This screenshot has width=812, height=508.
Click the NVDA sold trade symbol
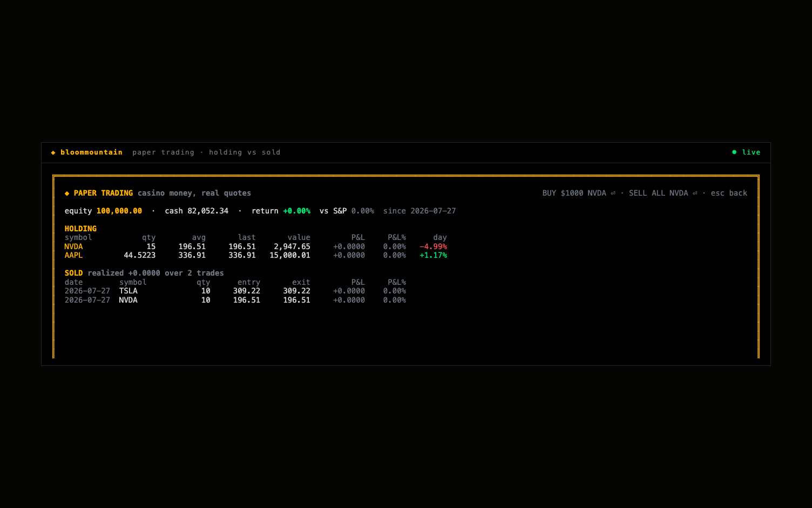click(x=128, y=300)
